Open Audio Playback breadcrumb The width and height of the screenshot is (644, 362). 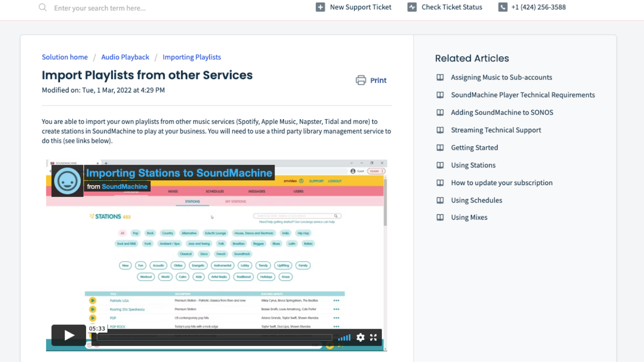[125, 57]
